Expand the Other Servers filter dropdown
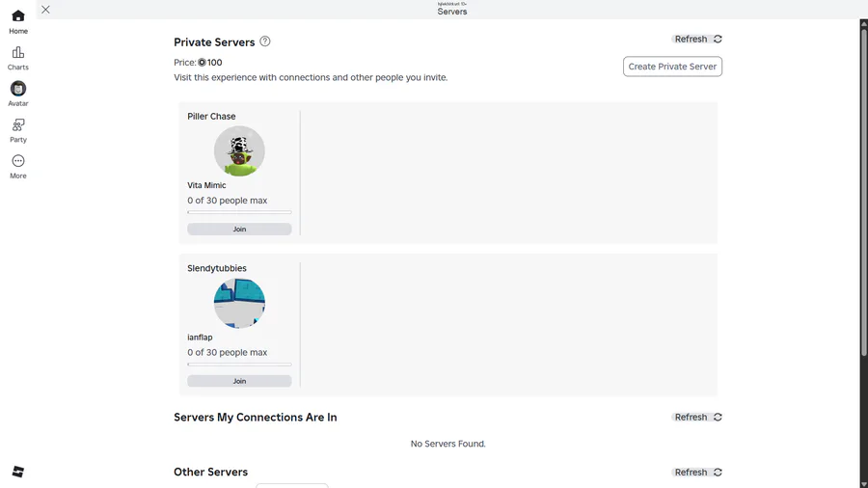 pyautogui.click(x=292, y=485)
